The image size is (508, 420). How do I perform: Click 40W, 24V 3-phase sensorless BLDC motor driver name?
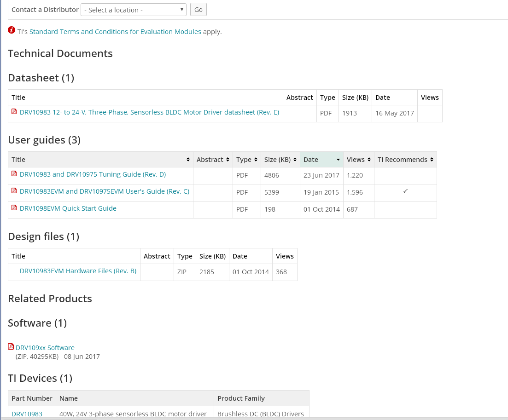click(x=133, y=414)
